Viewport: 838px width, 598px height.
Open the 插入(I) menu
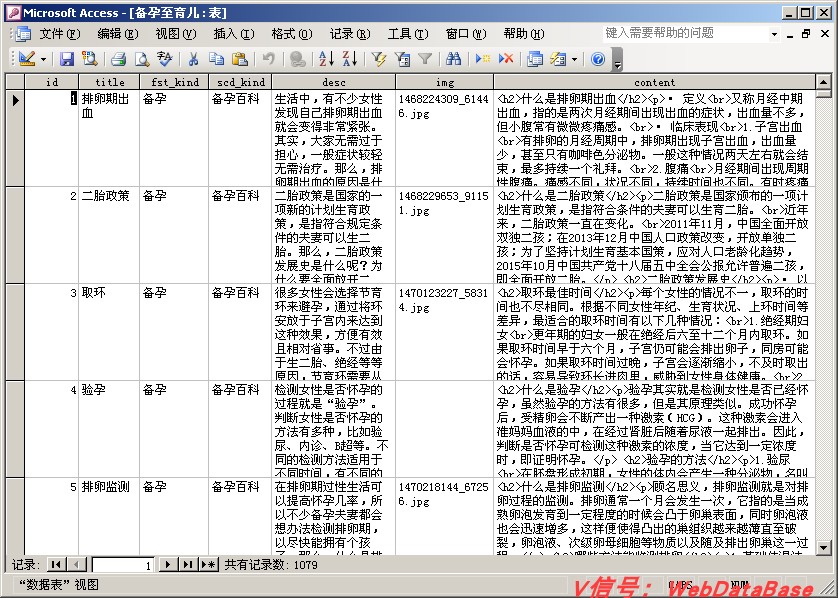click(234, 34)
